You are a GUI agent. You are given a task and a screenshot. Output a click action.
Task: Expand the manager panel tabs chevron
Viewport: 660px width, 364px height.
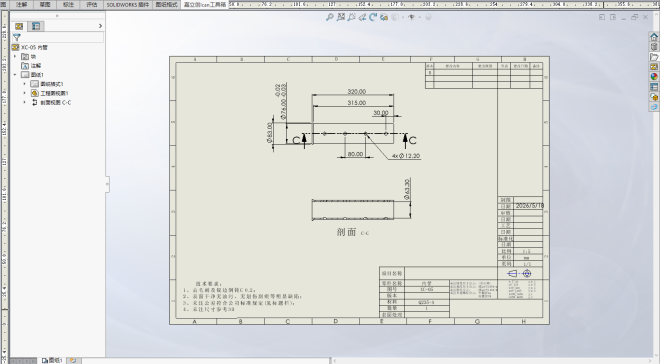[100, 26]
